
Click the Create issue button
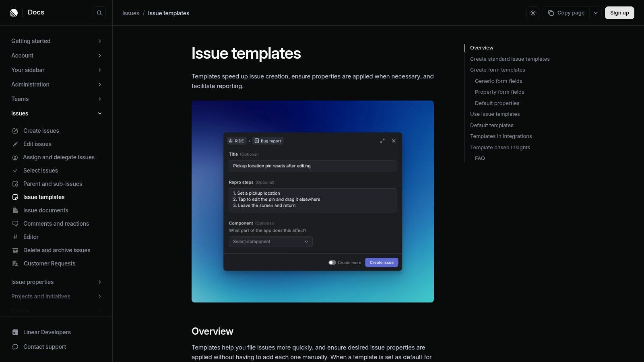pyautogui.click(x=381, y=263)
